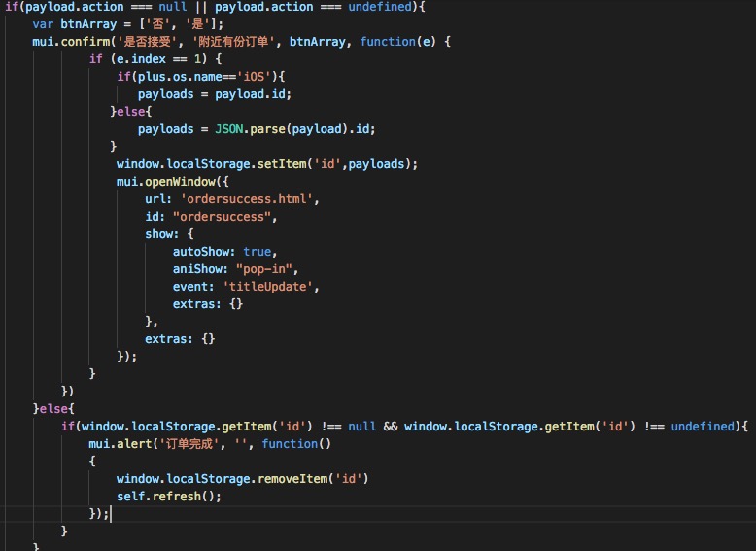Viewport: 756px width, 551px height.
Task: Click the event: 'titleUpdate' property
Action: [246, 287]
